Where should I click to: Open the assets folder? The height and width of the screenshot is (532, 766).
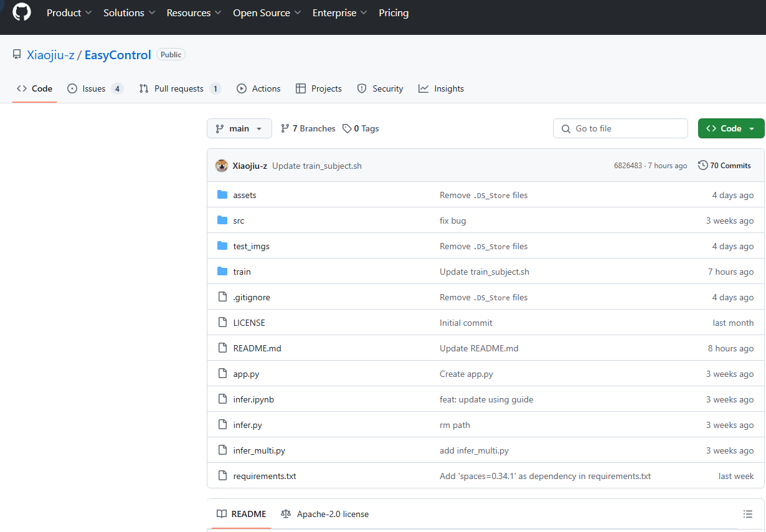pyautogui.click(x=245, y=195)
